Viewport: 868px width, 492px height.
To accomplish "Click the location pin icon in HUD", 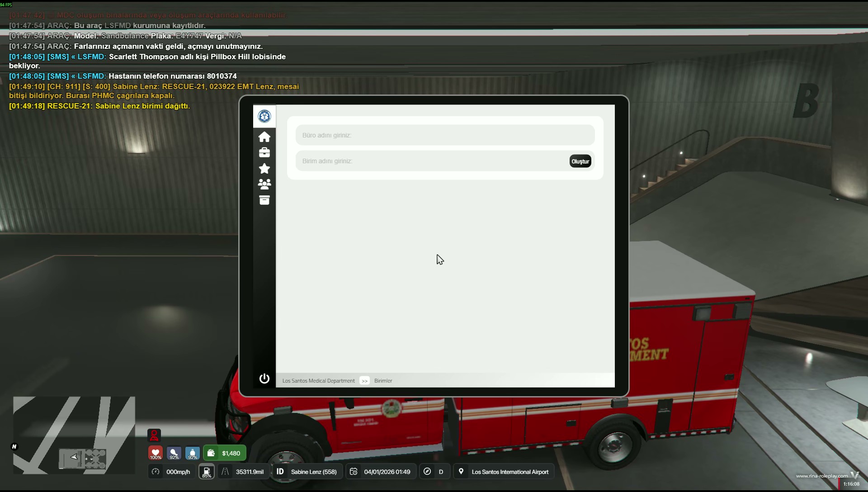I will point(461,472).
